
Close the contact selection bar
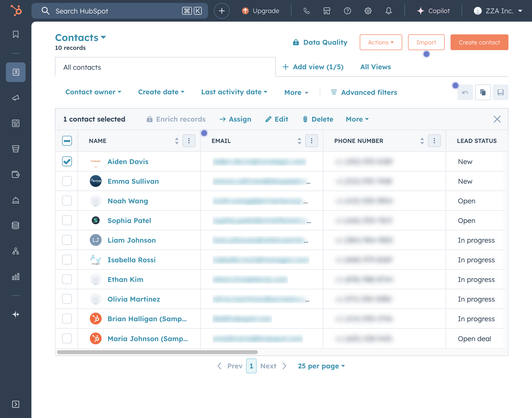(497, 119)
